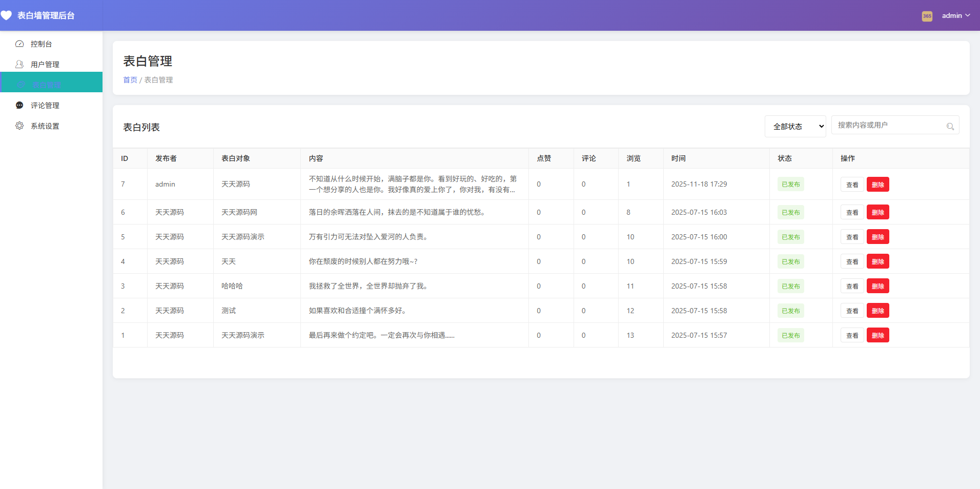
Task: Select the 评论管理 comment icon
Action: point(19,105)
